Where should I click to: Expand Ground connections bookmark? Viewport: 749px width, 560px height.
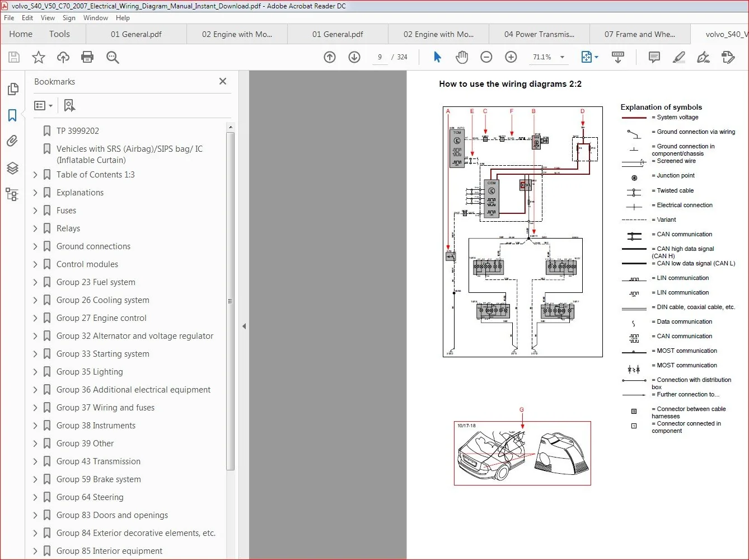coord(35,246)
